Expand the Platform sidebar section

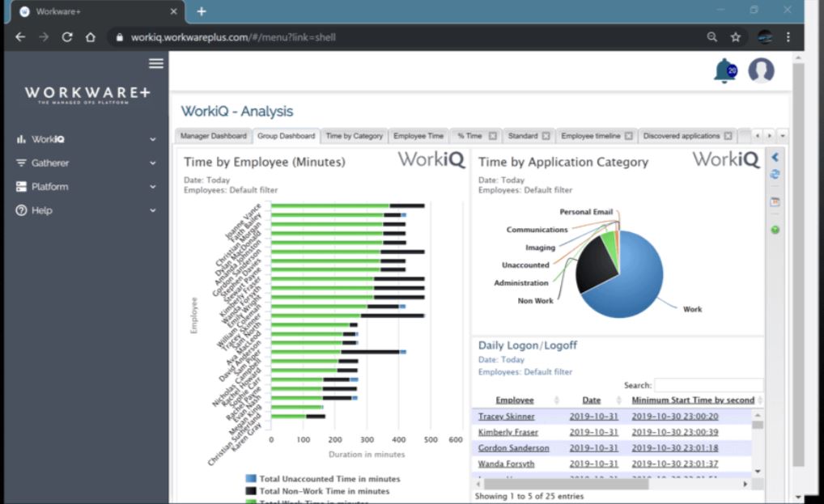[153, 187]
